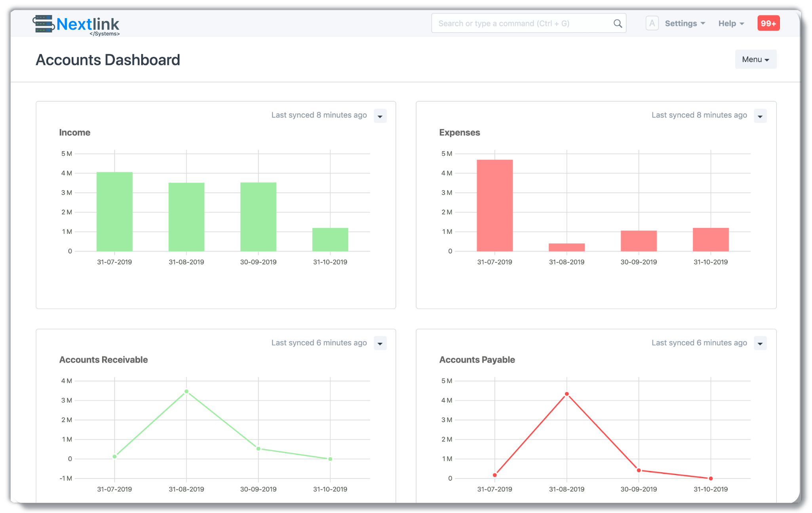Screen dimensions: 812x513
Task: Expand the Menu button on the dashboard
Action: pyautogui.click(x=755, y=59)
